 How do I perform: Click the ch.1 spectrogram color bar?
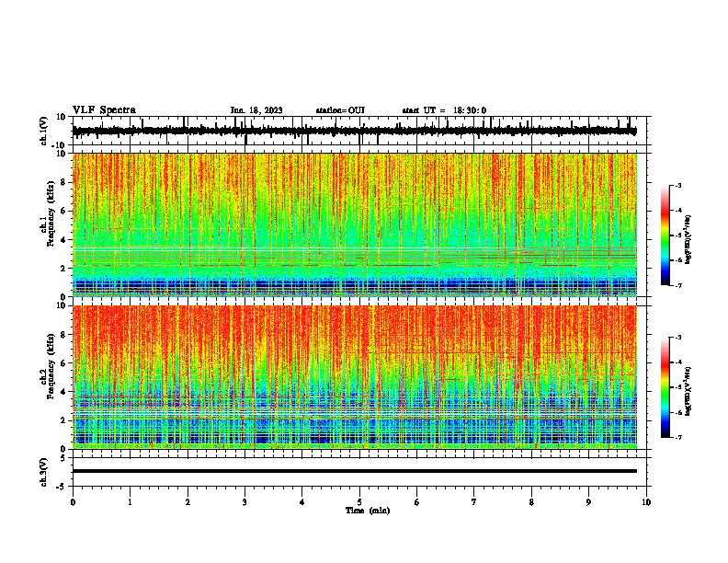click(665, 236)
